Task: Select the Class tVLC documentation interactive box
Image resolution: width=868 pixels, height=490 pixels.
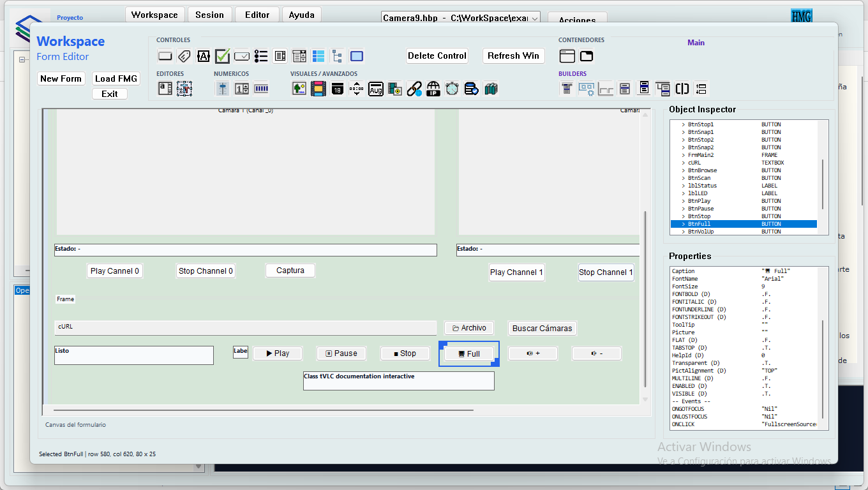Action: [399, 381]
